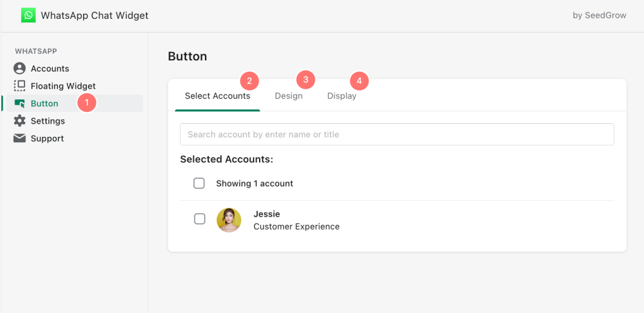Click the Settings gear icon
This screenshot has height=313, width=644.
(x=19, y=121)
